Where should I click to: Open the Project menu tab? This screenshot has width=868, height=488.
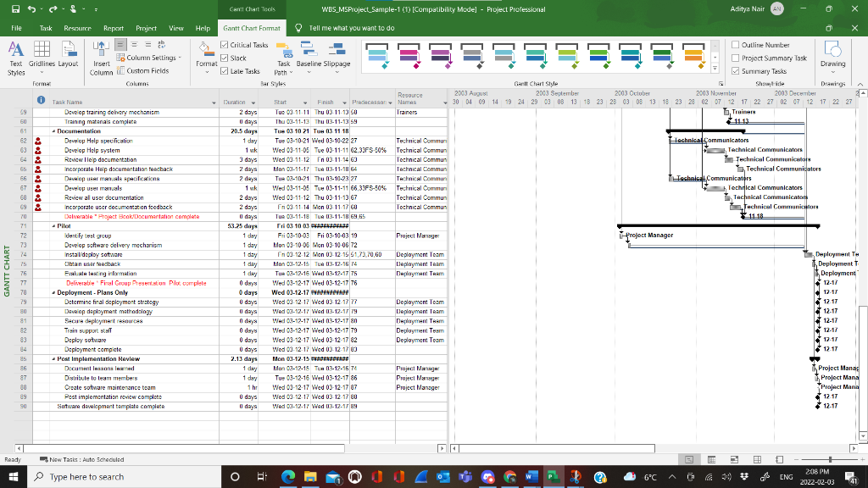click(x=146, y=27)
